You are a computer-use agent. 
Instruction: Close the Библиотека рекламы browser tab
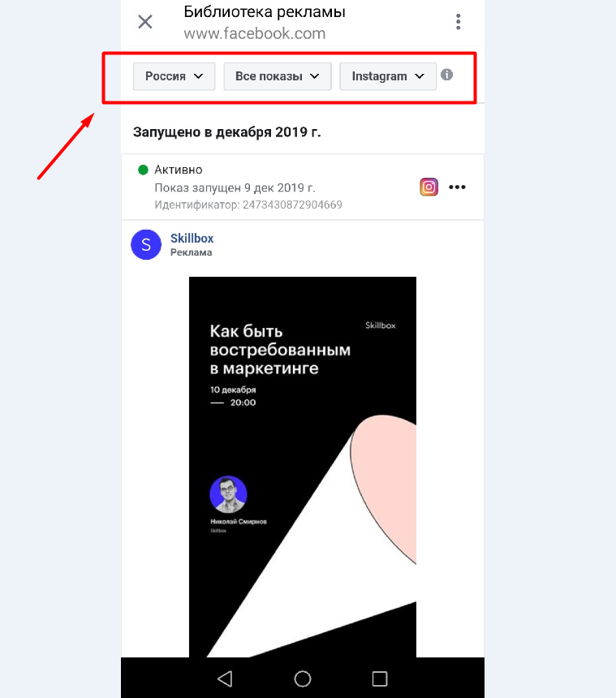pyautogui.click(x=145, y=21)
